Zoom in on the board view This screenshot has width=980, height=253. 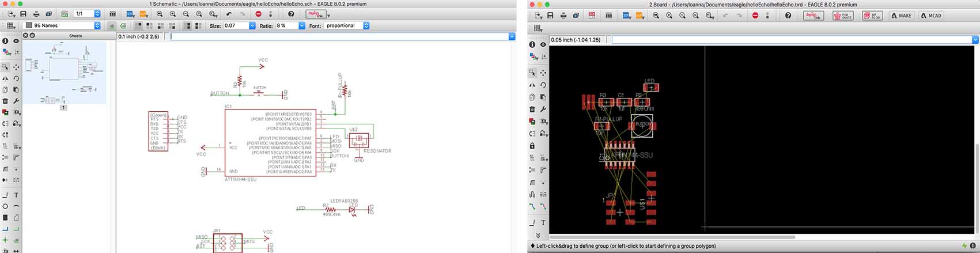pos(669,15)
